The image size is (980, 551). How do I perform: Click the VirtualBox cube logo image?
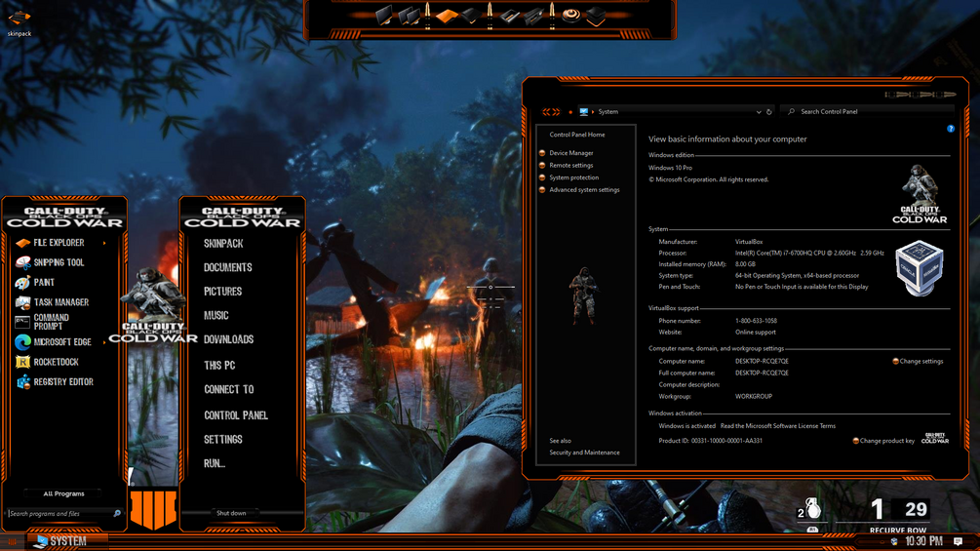point(919,267)
